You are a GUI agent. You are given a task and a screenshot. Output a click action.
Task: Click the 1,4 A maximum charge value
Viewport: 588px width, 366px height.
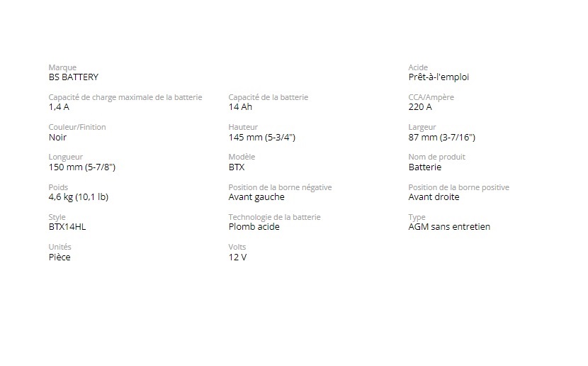(x=59, y=107)
